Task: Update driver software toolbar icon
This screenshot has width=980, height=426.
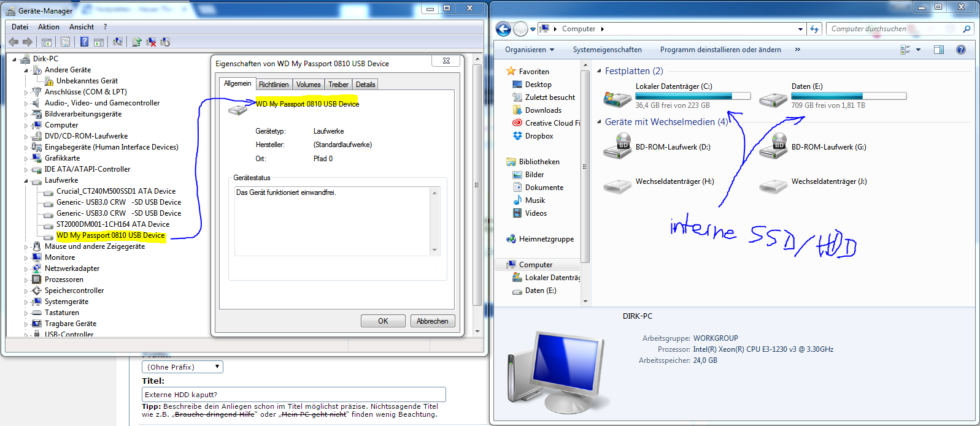Action: (x=137, y=42)
